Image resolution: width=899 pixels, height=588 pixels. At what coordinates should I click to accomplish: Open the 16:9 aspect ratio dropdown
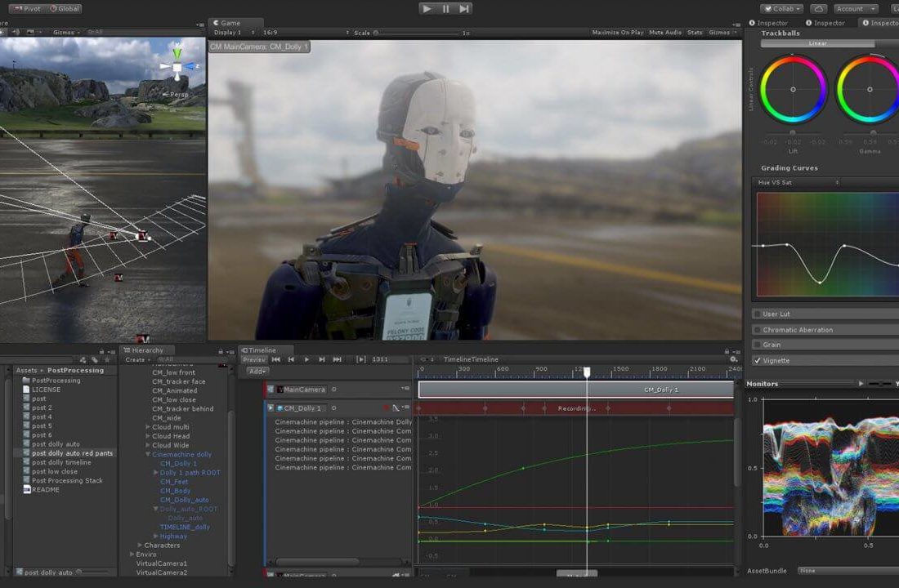[x=305, y=33]
